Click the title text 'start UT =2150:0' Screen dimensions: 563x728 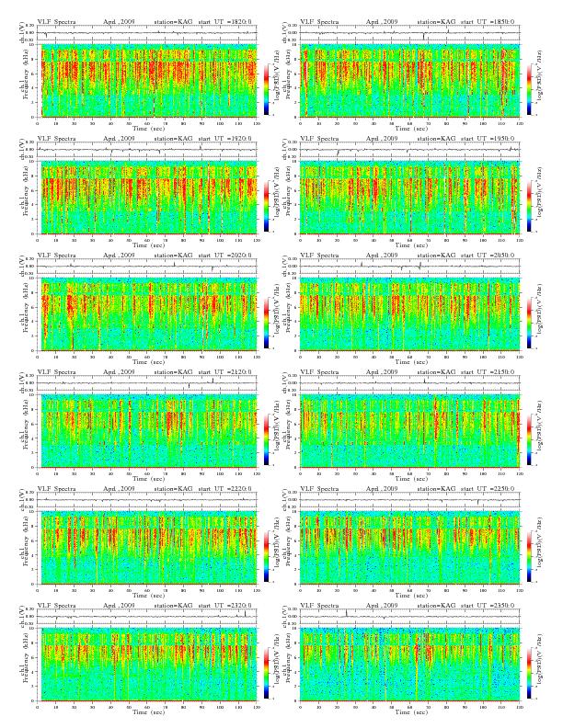tap(488, 372)
